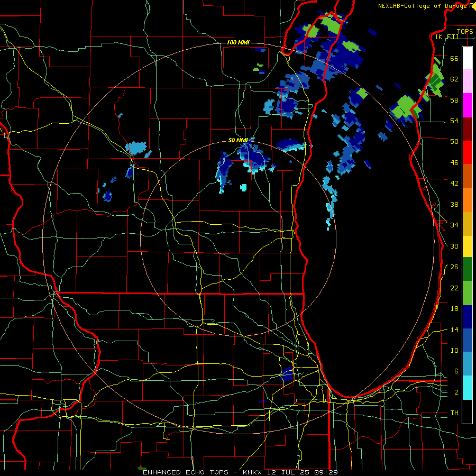Viewport: 476px width, 476px height.
Task: Select the light green legend color band
Action: [467, 293]
